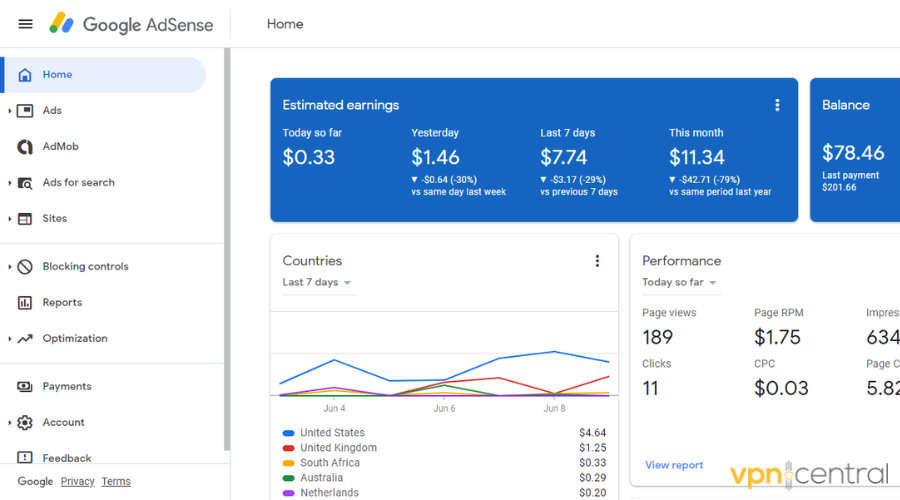
Task: Click the Reports icon in sidebar
Action: 25,303
